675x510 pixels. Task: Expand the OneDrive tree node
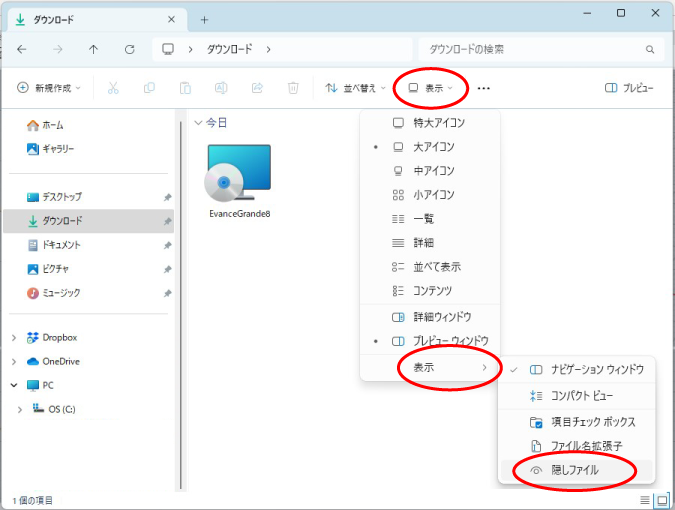pos(14,361)
